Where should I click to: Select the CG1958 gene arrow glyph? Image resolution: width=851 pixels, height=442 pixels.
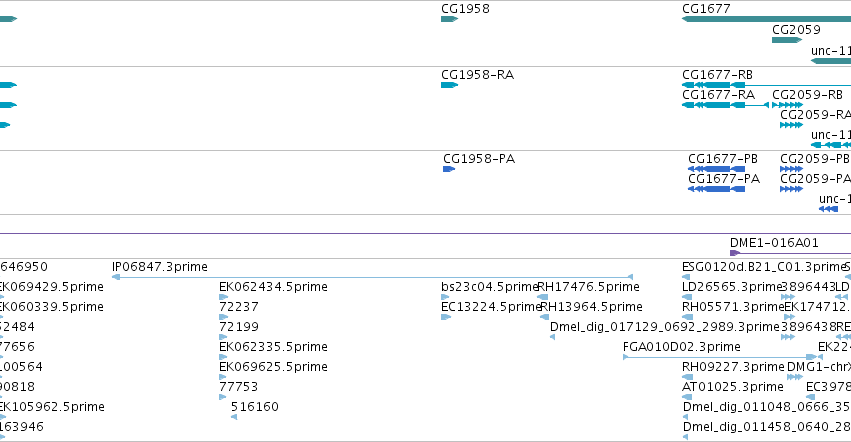(x=449, y=19)
